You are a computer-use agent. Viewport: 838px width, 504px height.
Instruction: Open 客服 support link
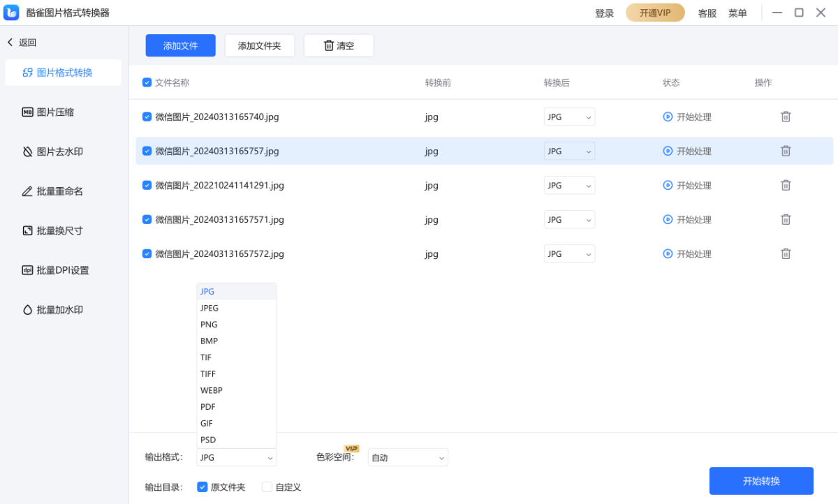coord(707,13)
